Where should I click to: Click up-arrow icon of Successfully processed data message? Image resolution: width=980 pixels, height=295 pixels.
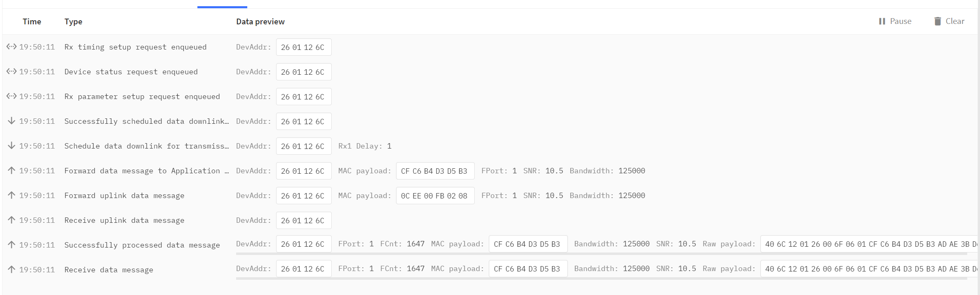(x=12, y=245)
